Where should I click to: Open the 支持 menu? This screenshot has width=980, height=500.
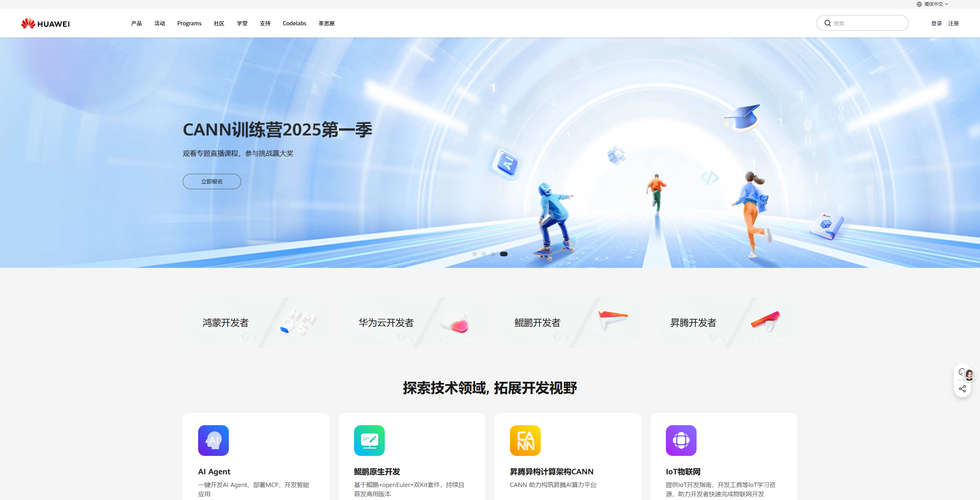coord(265,23)
